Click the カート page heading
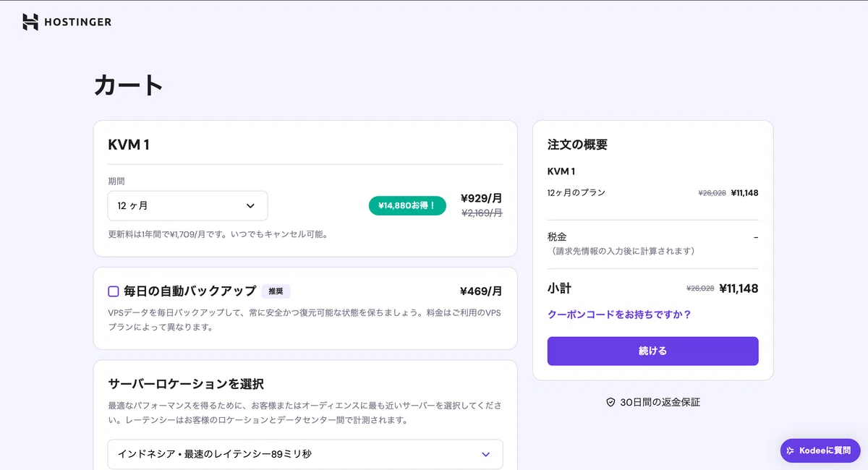868x470 pixels. tap(129, 85)
